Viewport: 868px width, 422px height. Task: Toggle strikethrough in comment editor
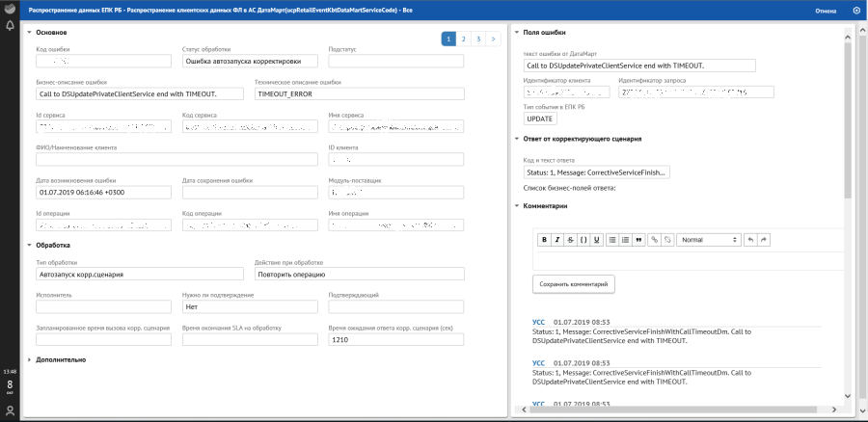point(570,239)
